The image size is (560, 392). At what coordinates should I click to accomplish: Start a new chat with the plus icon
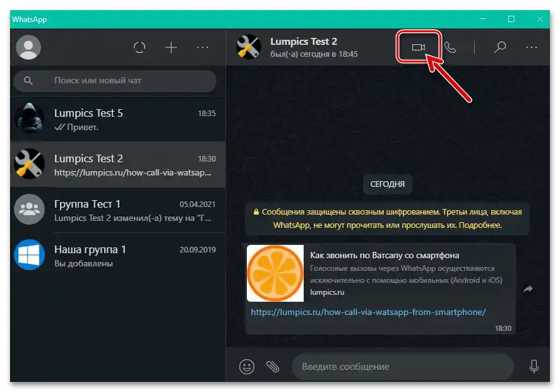click(170, 47)
